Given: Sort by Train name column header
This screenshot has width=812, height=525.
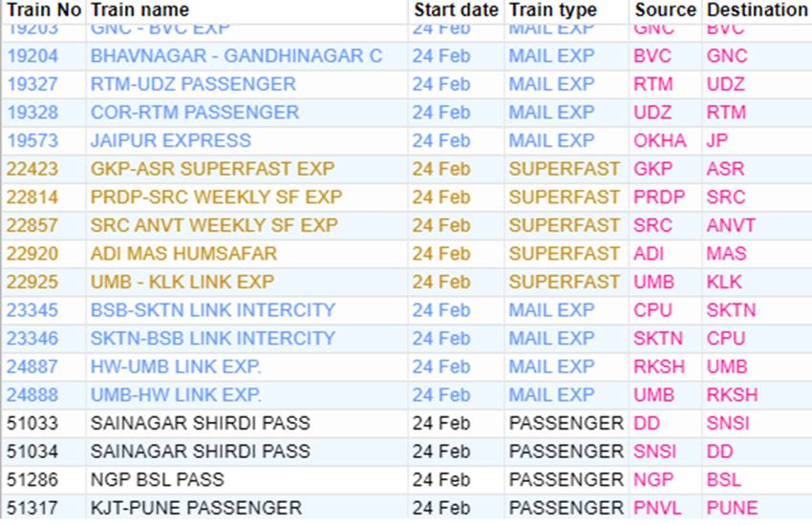Looking at the screenshot, I should click(139, 10).
